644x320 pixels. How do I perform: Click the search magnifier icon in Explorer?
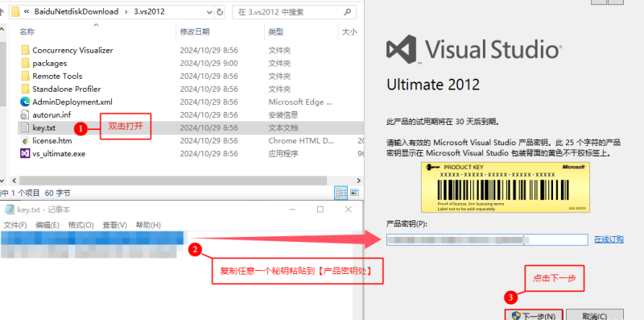pos(348,12)
